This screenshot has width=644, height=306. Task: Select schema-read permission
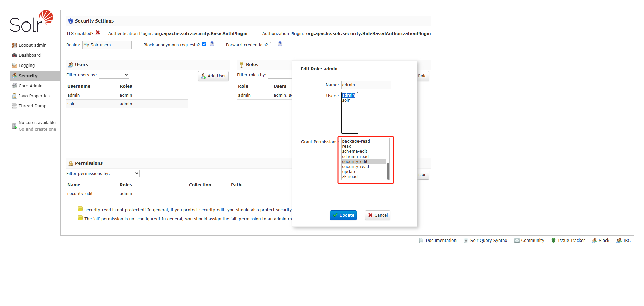coord(364,157)
